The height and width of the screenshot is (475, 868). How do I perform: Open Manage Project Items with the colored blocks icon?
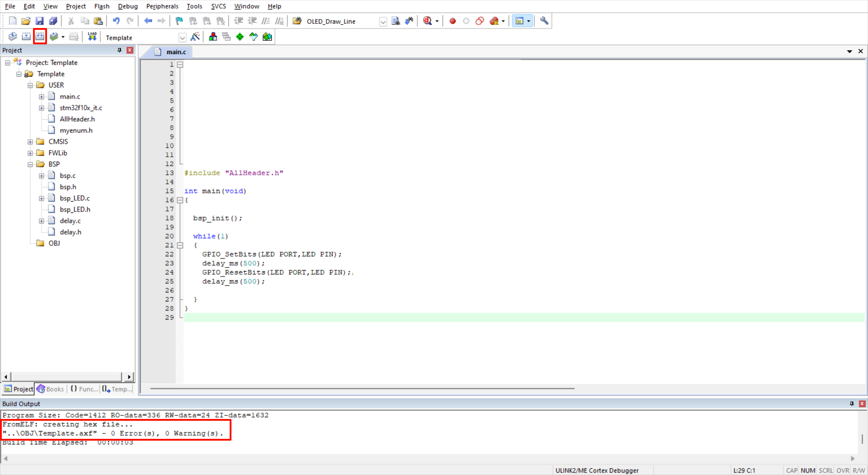point(213,37)
